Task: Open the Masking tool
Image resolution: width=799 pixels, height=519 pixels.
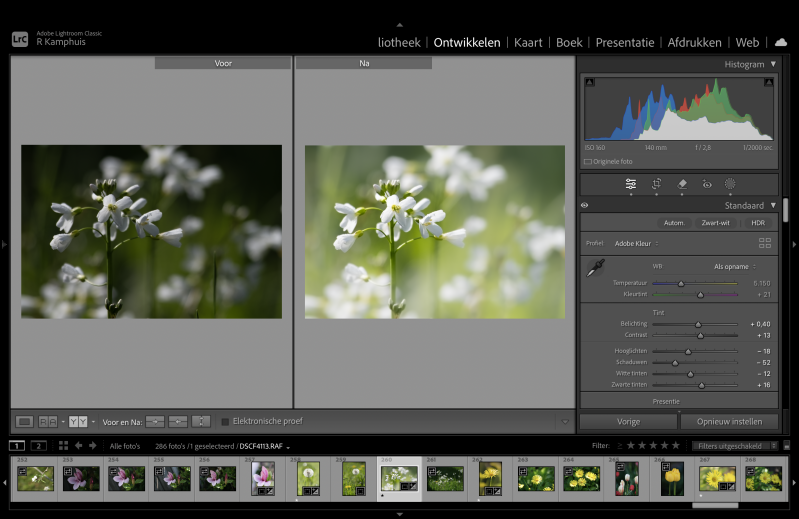Action: [x=730, y=184]
